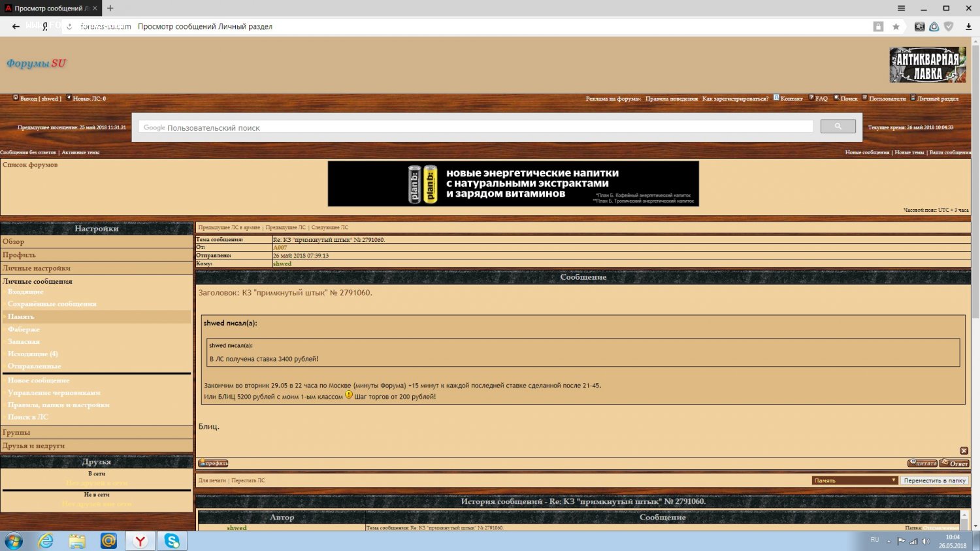Open Skype from the taskbar
The image size is (980, 551).
[172, 541]
